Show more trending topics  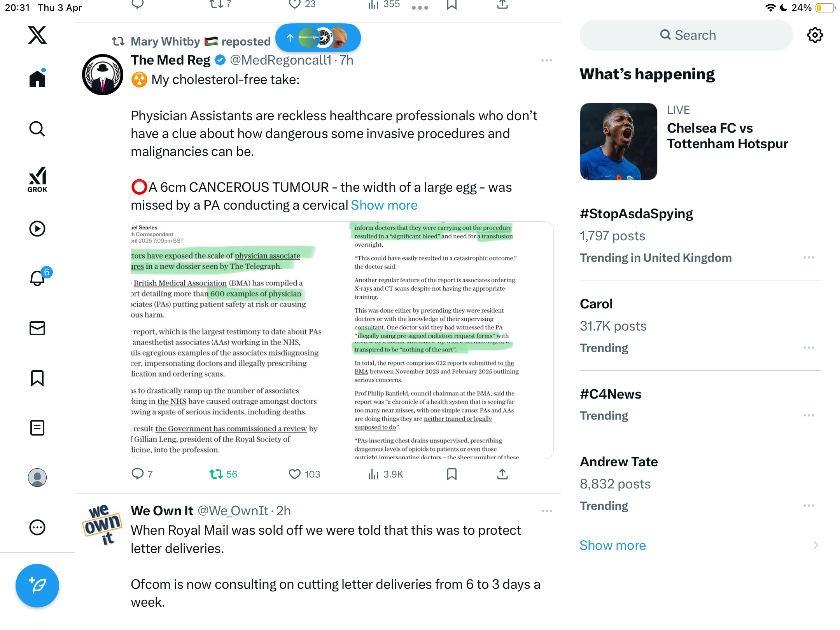(x=612, y=545)
